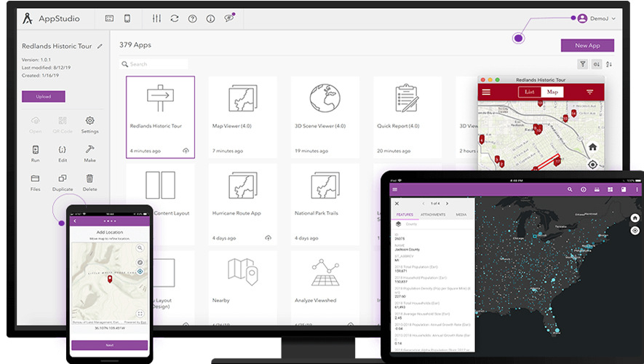This screenshot has width=644, height=364.
Task: Click the filter funnel icon above the app gallery
Action: 582,64
